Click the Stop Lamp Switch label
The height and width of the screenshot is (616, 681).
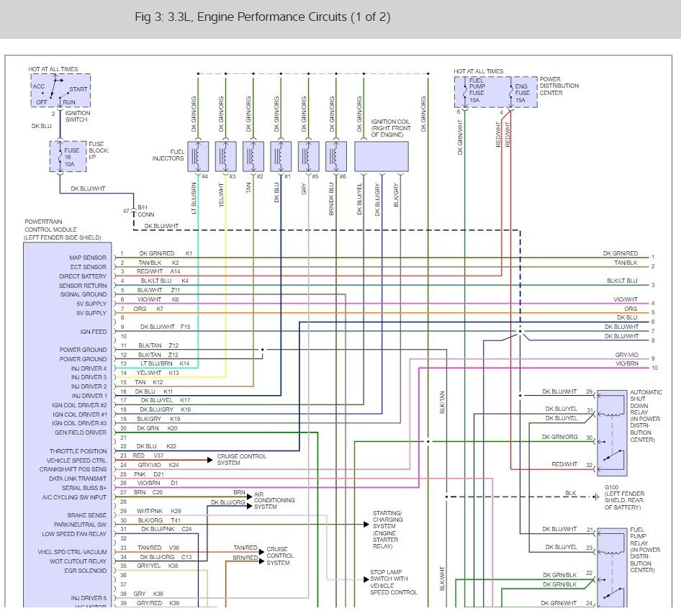click(394, 582)
